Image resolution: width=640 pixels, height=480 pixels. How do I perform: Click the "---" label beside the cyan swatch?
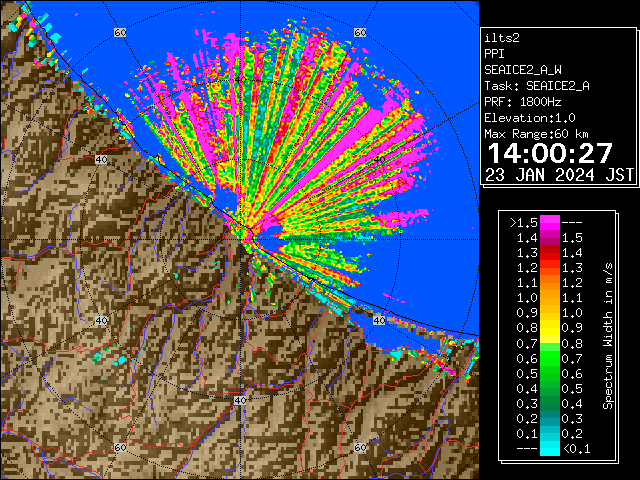click(527, 449)
